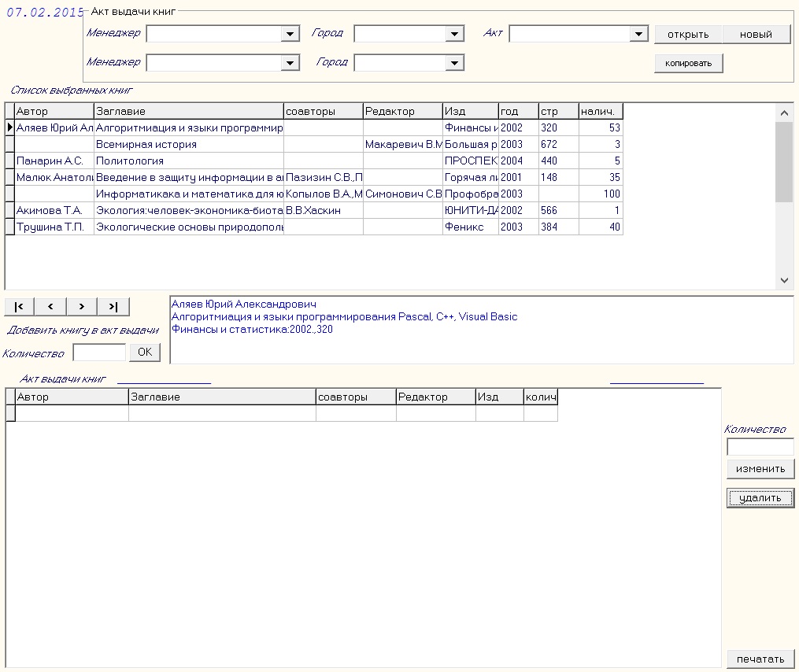Click В.В.Хаскин coauthor cell

pos(323,210)
